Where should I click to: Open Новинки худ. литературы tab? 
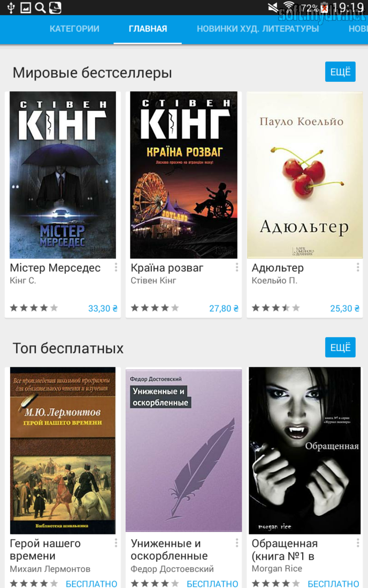tap(258, 29)
